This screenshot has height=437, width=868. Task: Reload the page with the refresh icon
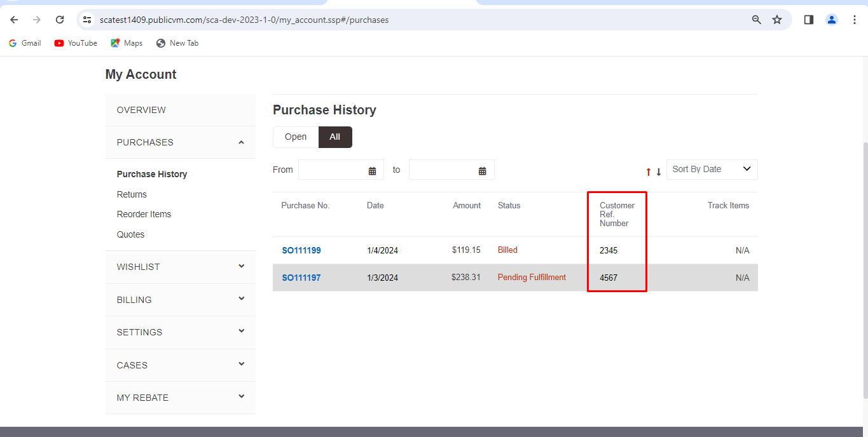60,20
